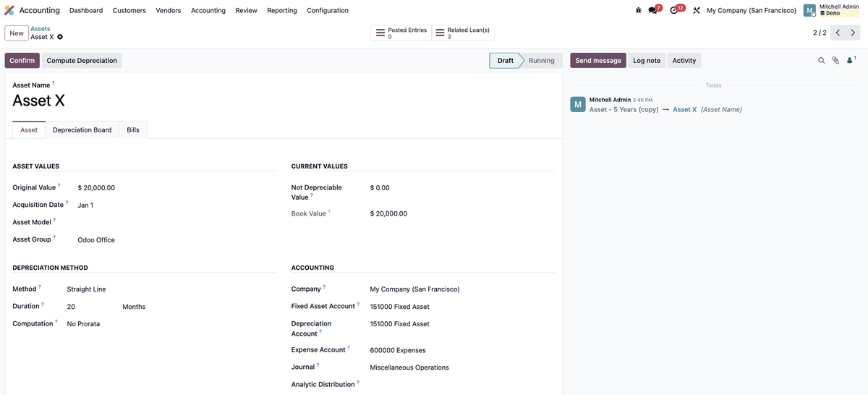Open the Reporting menu

(x=282, y=10)
